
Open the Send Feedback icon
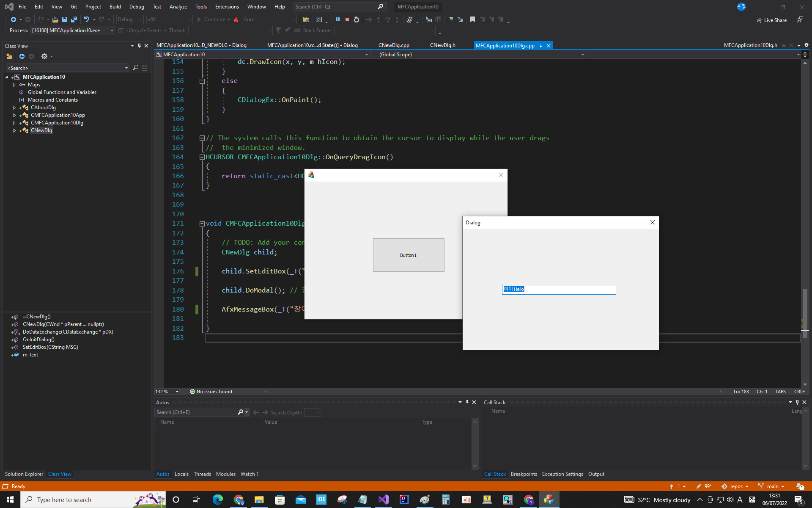coord(800,20)
